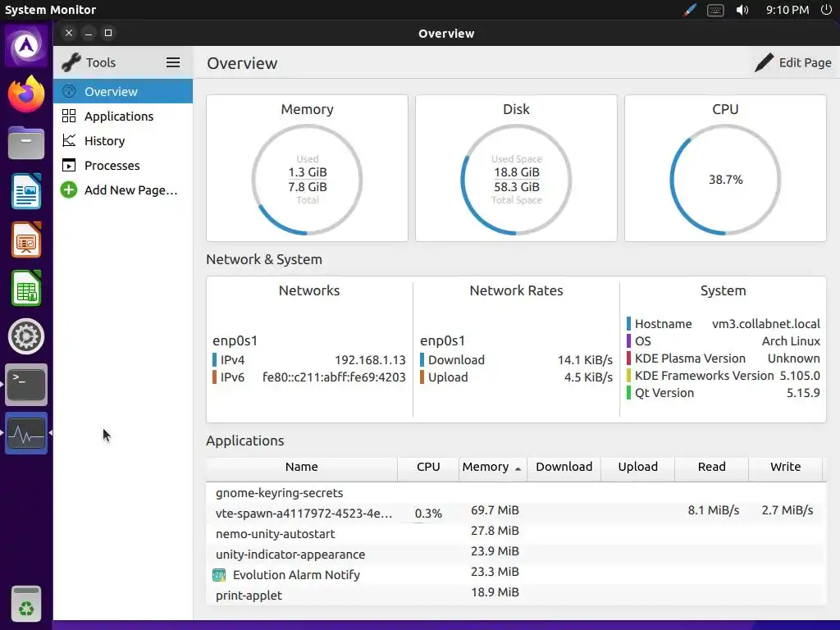This screenshot has height=630, width=840.
Task: Click the Tools wrench icon
Action: click(x=71, y=62)
